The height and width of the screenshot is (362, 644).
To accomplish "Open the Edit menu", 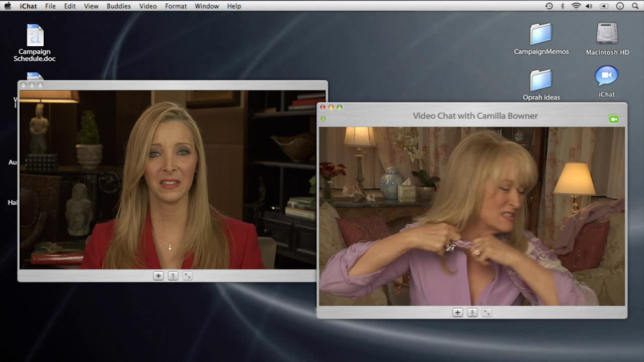I will [70, 6].
